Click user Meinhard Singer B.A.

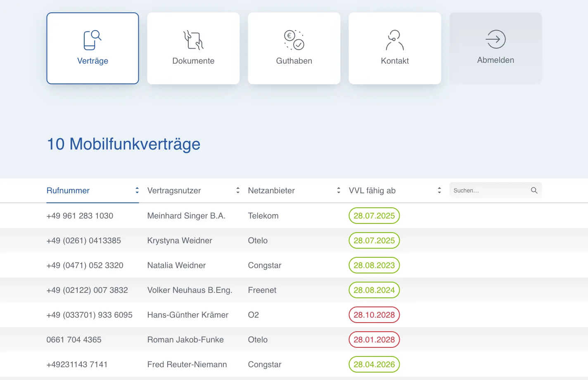[x=186, y=216]
